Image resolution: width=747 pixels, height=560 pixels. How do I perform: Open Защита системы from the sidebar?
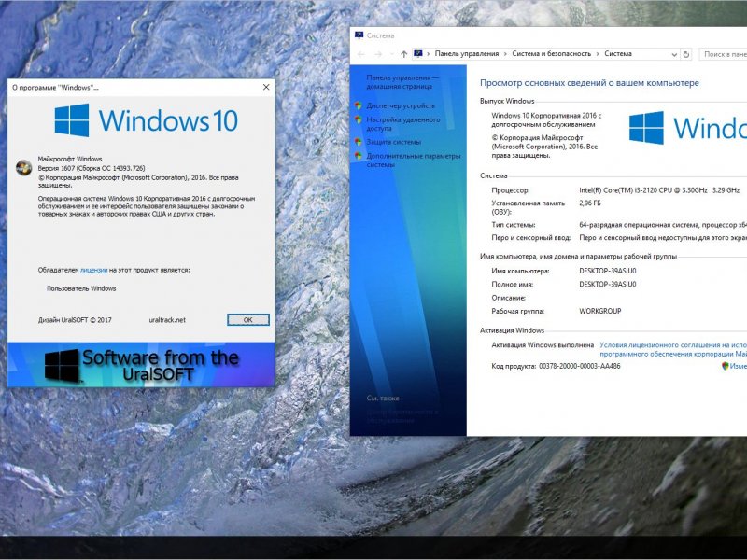tap(393, 142)
